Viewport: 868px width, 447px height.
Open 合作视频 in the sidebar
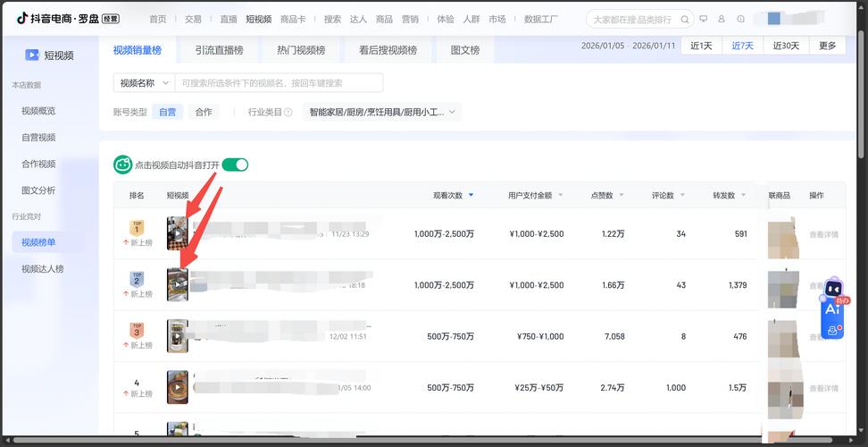38,164
